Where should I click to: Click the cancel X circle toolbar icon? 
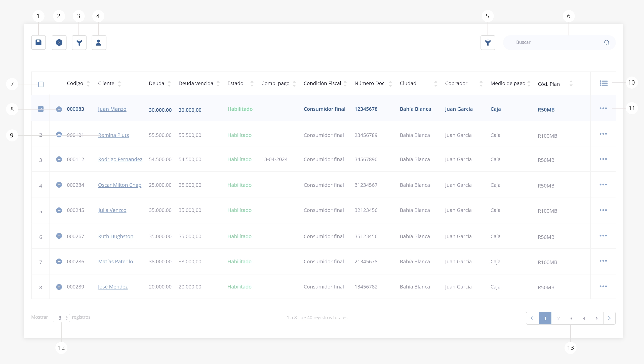click(x=59, y=43)
